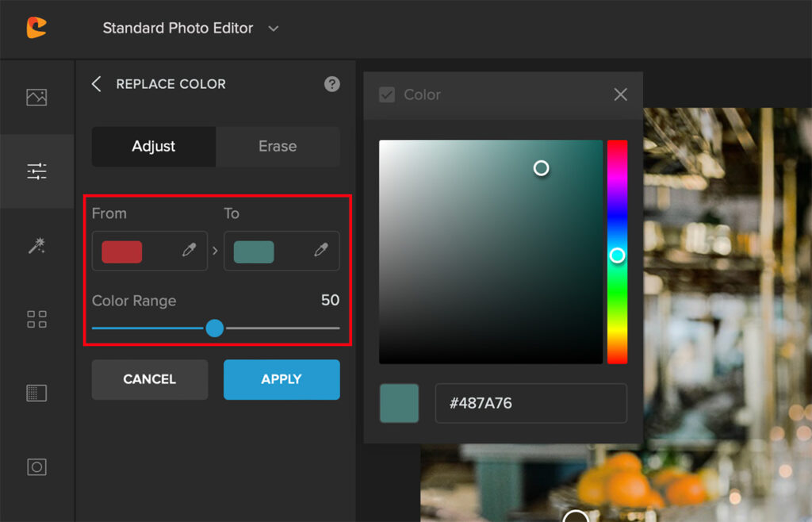The image size is (812, 522).
Task: Open the image manager sidebar icon
Action: tap(36, 97)
